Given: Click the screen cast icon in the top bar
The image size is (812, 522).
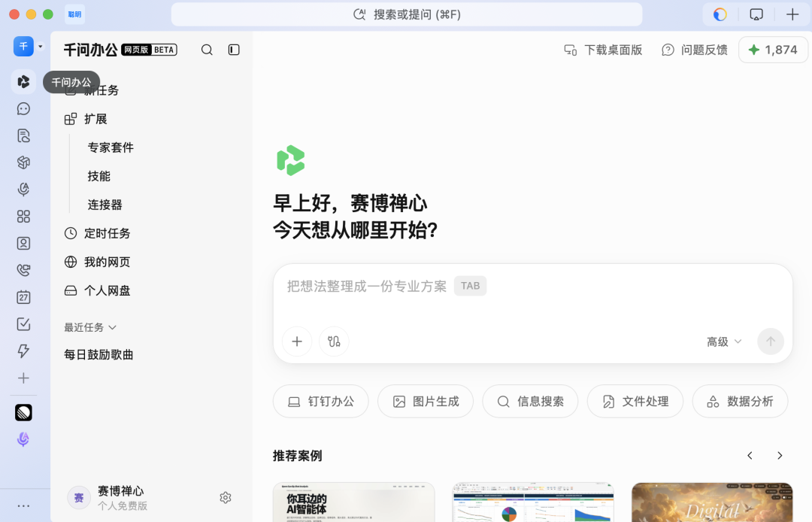Looking at the screenshot, I should click(x=756, y=14).
